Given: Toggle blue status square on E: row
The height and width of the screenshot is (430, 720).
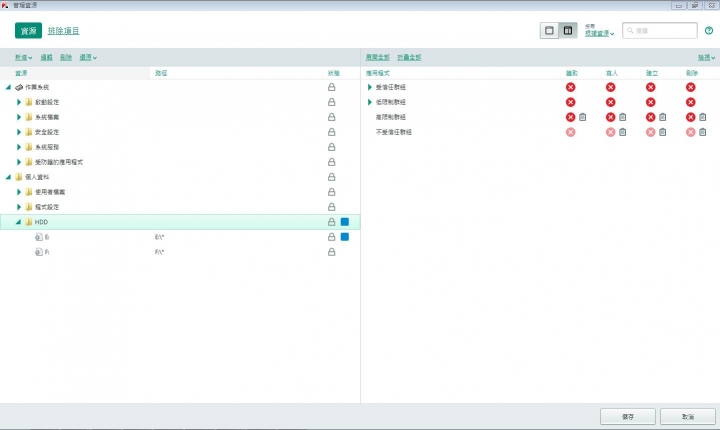Looking at the screenshot, I should point(345,237).
